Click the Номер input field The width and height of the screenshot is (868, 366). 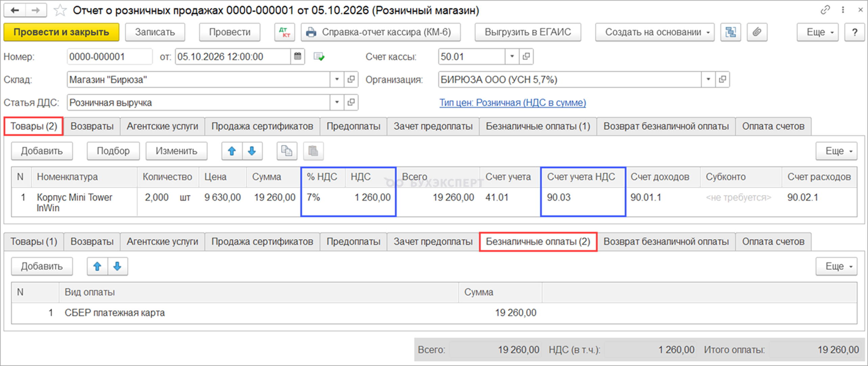pyautogui.click(x=110, y=56)
